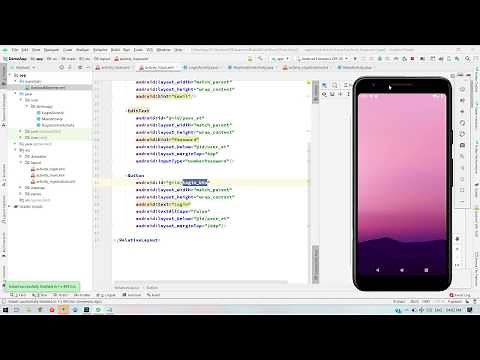Screen dimensions: 480x360
Task: Tap emulator screen Back triangle button
Action: [377, 270]
